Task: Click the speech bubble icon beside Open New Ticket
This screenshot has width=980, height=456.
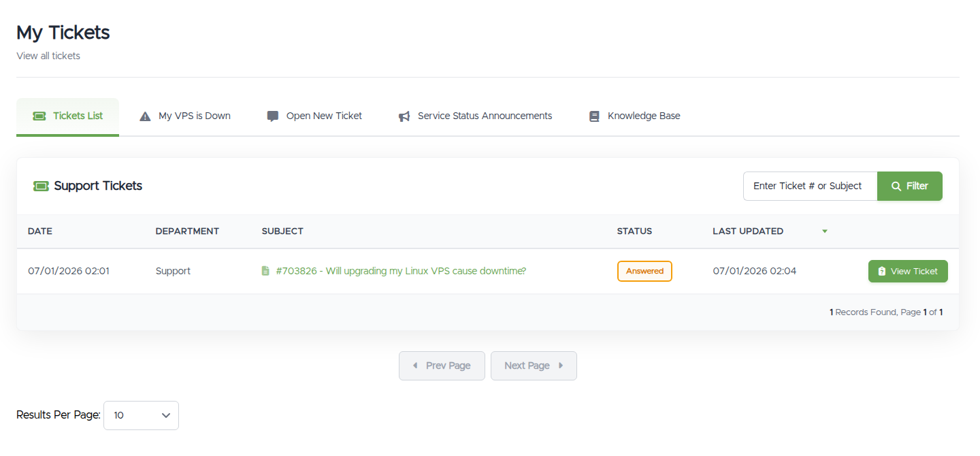Action: [273, 116]
